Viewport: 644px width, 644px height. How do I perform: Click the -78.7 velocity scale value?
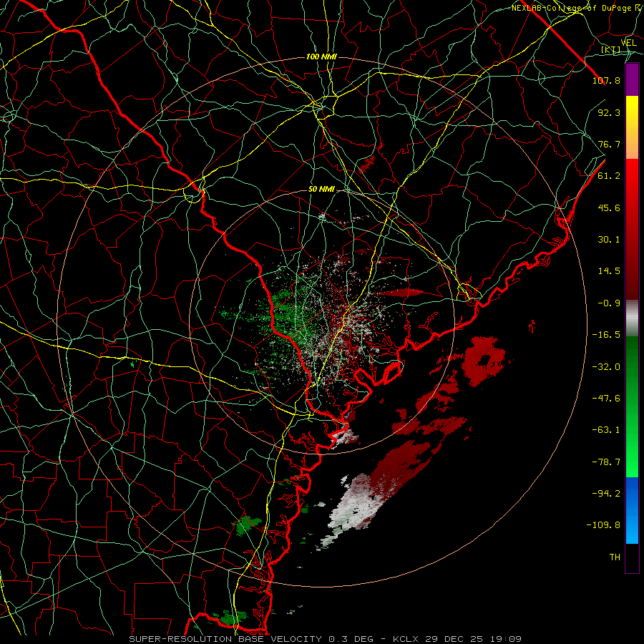click(x=606, y=462)
